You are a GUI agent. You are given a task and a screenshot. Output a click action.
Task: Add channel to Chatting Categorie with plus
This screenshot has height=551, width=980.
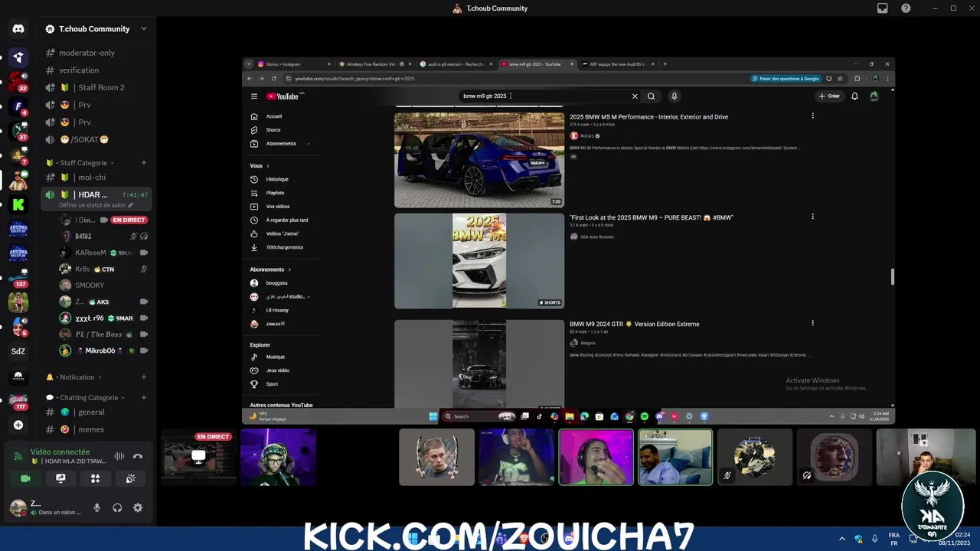(143, 398)
